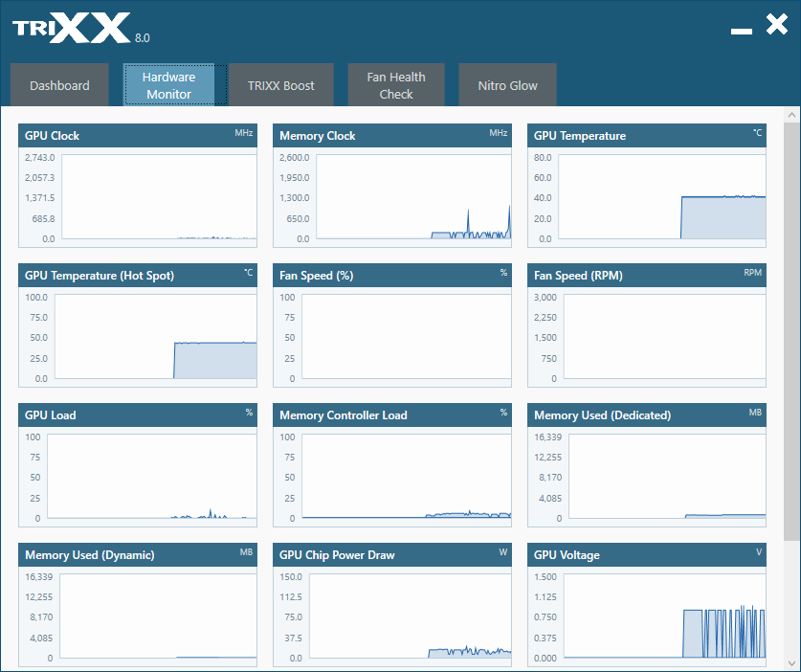Screen dimensions: 801x672
Task: Click the Fan Speed (%) empty chart
Action: 407,337
